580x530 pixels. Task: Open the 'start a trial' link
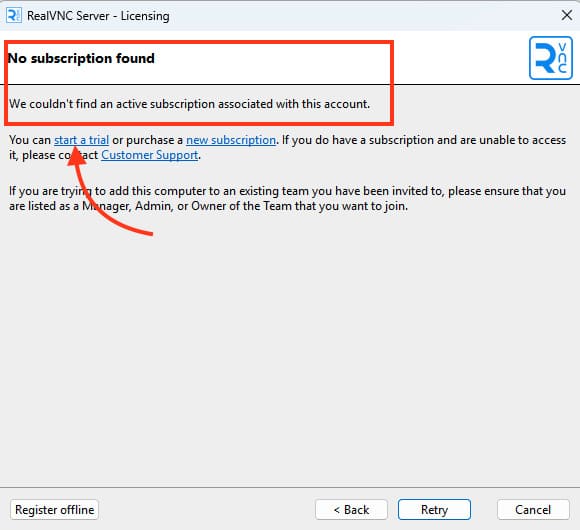(x=81, y=140)
